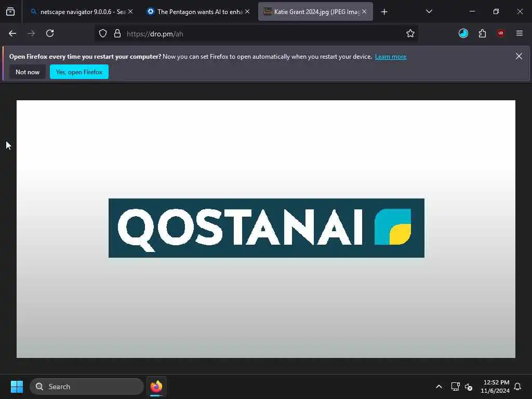The image size is (532, 399).
Task: Follow the Learn more link
Action: point(391,57)
